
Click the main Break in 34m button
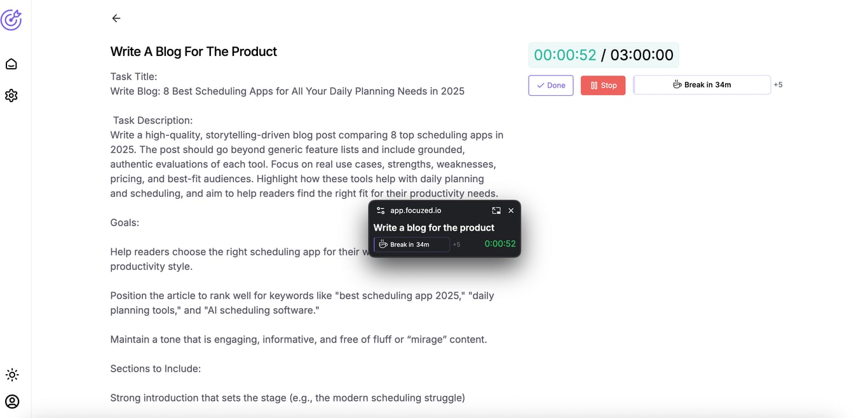pyautogui.click(x=702, y=84)
